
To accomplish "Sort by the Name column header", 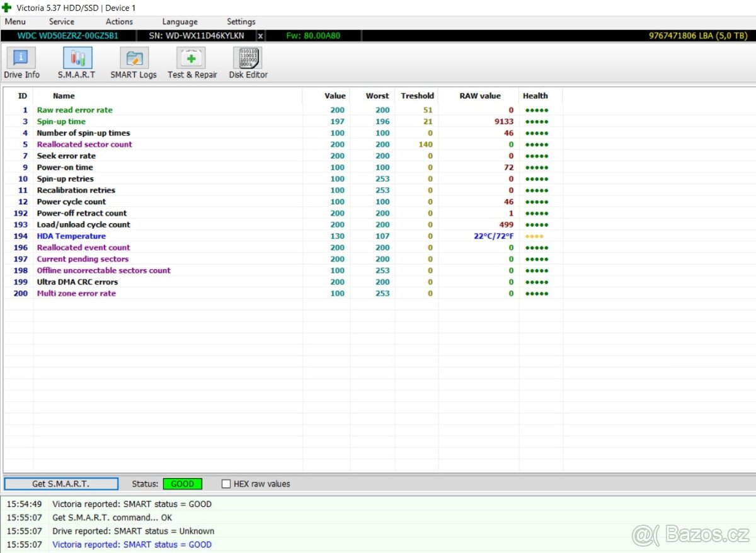I will tap(64, 96).
